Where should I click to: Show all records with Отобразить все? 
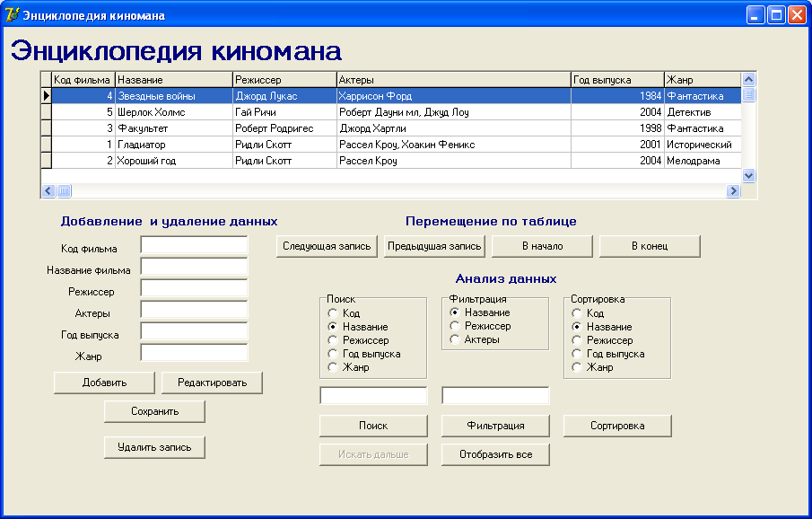click(x=495, y=454)
